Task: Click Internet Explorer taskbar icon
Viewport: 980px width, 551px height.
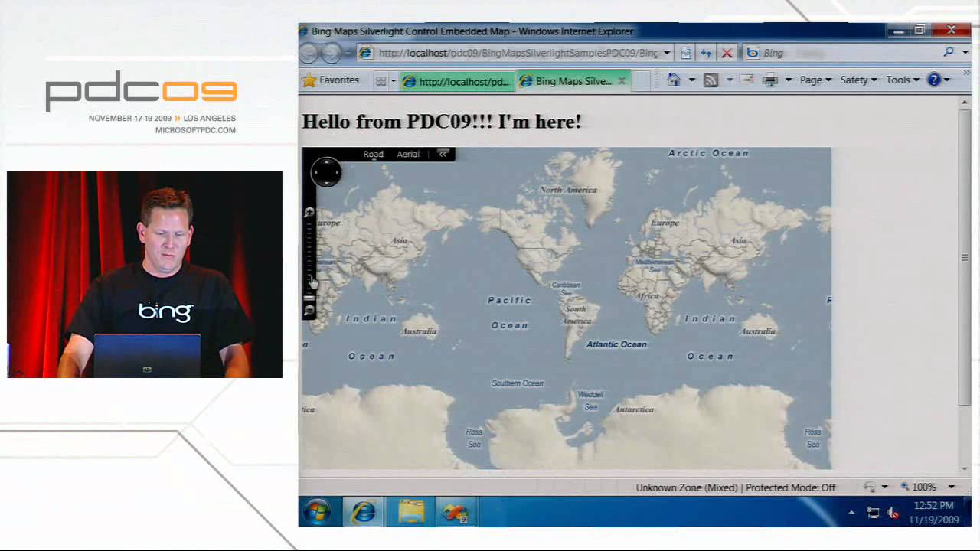Action: point(364,511)
